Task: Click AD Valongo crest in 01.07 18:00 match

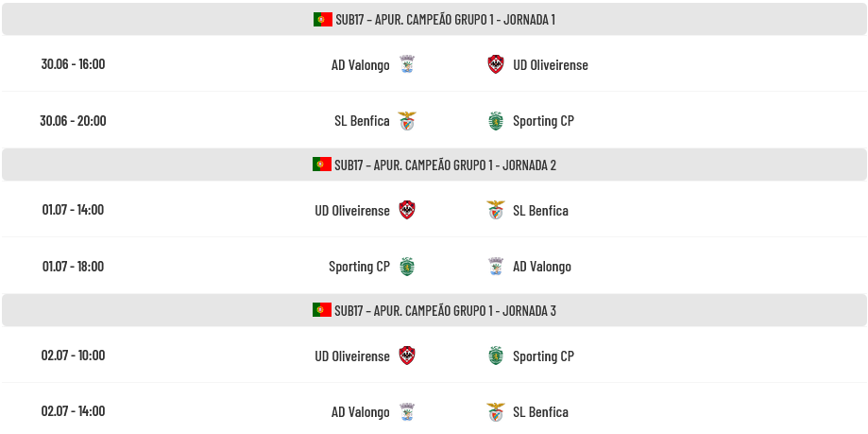Action: (496, 267)
